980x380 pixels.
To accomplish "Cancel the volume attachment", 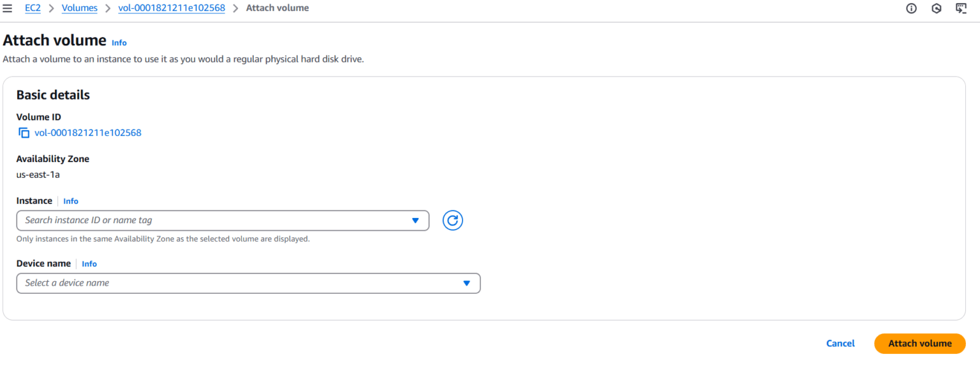I will coord(840,343).
